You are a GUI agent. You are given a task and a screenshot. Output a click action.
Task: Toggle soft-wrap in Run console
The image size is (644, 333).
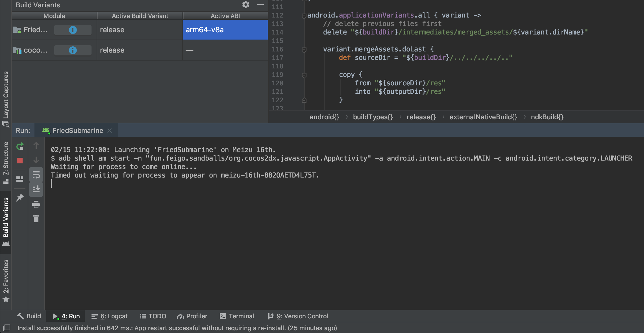36,175
